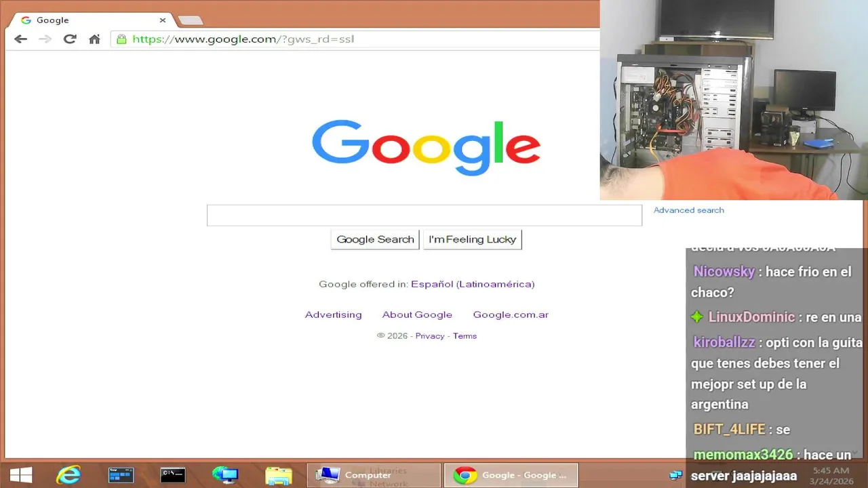Image resolution: width=868 pixels, height=488 pixels.
Task: Open Server Manager from taskbar
Action: [x=121, y=475]
